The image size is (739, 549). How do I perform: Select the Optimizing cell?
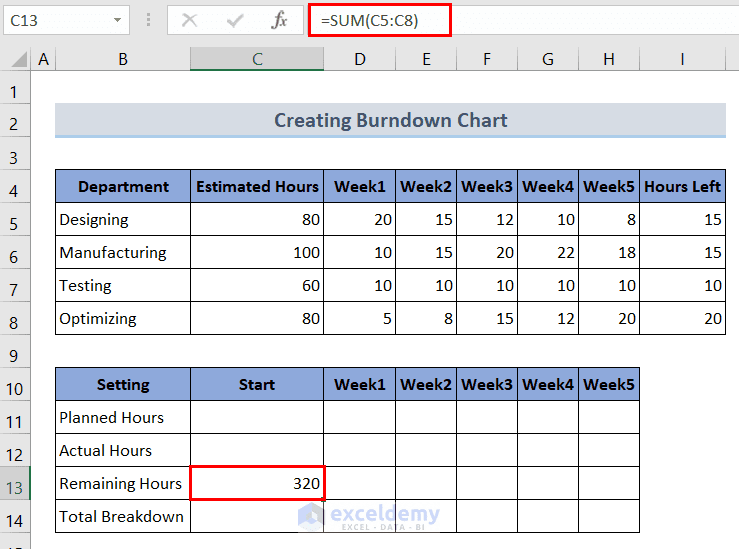pyautogui.click(x=123, y=319)
